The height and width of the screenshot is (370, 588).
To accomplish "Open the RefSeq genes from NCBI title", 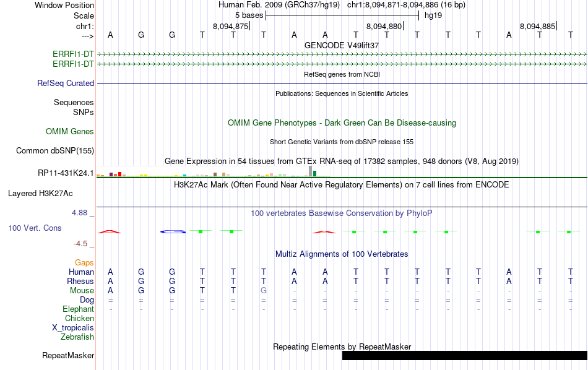I will [x=342, y=74].
